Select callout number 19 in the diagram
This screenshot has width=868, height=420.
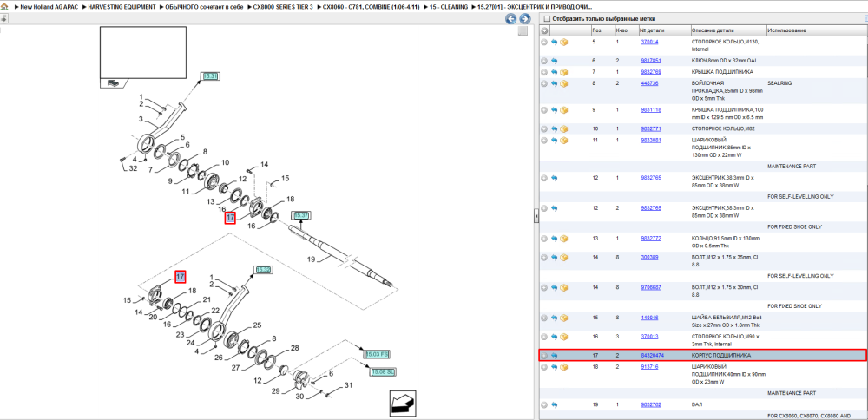click(x=311, y=259)
